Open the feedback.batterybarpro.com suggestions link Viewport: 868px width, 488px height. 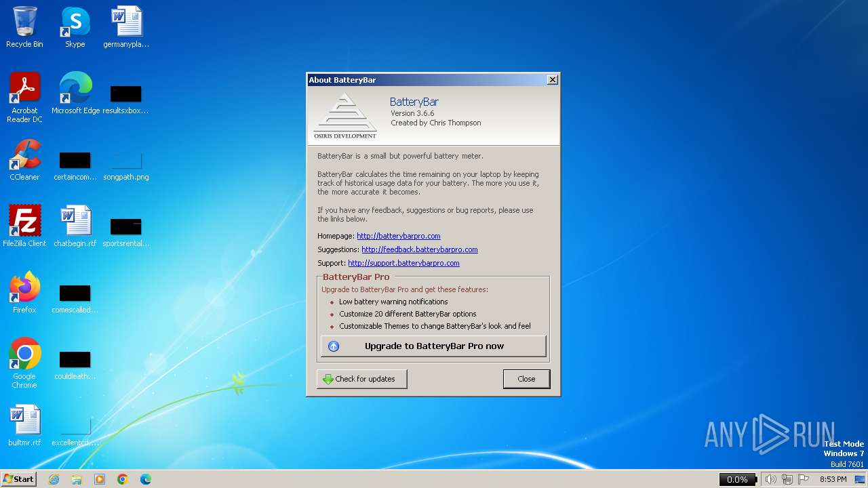tap(420, 249)
